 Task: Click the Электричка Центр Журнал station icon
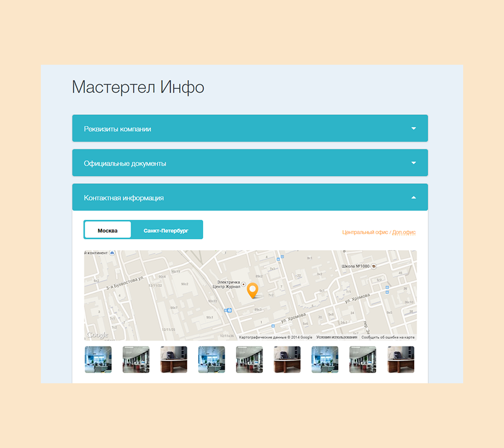(244, 284)
